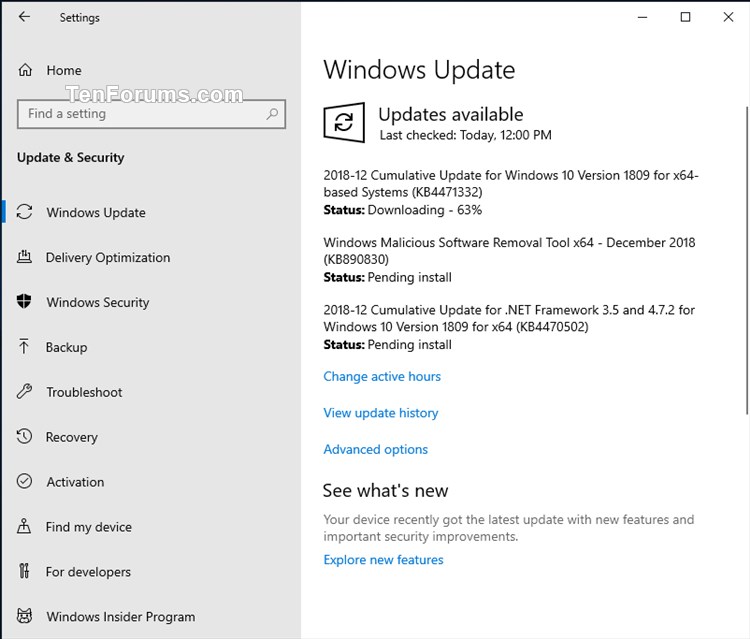Click the Windows Update sync arrows icon in sidebar

point(24,212)
